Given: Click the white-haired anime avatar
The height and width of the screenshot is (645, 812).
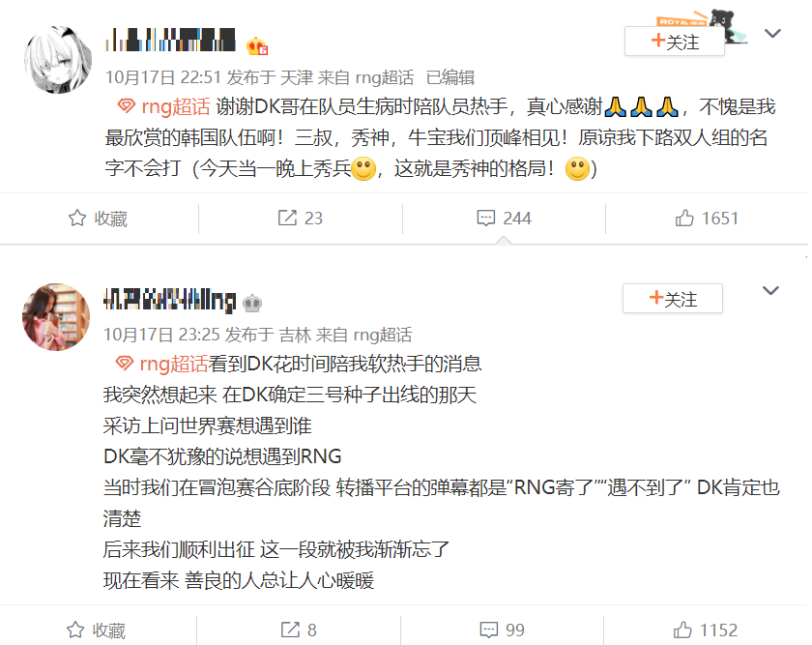Looking at the screenshot, I should pos(58,60).
